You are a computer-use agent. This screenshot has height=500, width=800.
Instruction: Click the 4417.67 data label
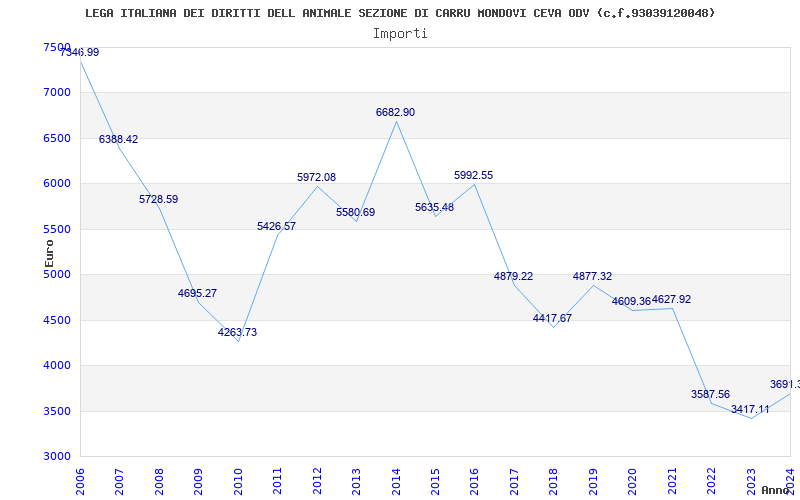pos(553,318)
